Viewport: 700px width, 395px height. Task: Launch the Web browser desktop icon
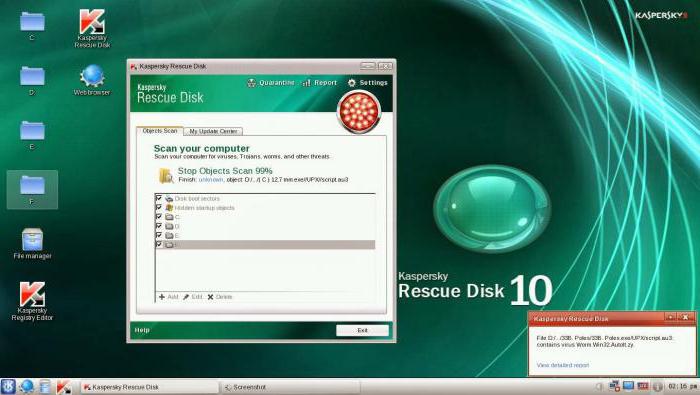[92, 80]
